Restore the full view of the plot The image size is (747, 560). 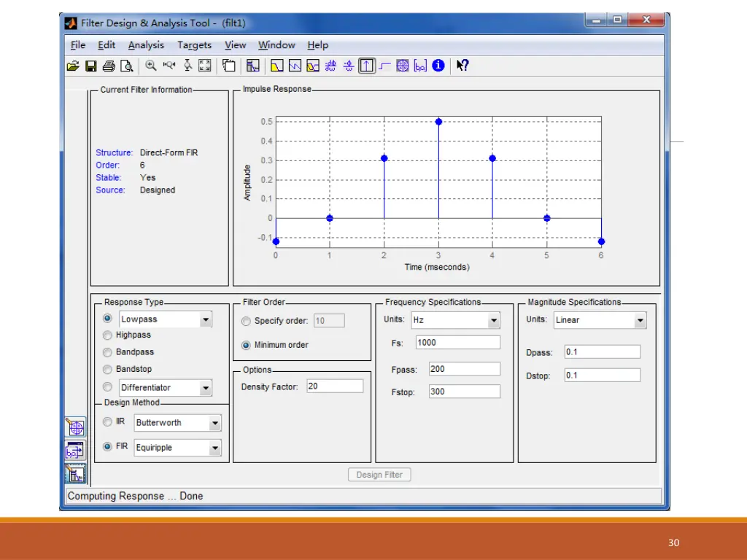205,66
